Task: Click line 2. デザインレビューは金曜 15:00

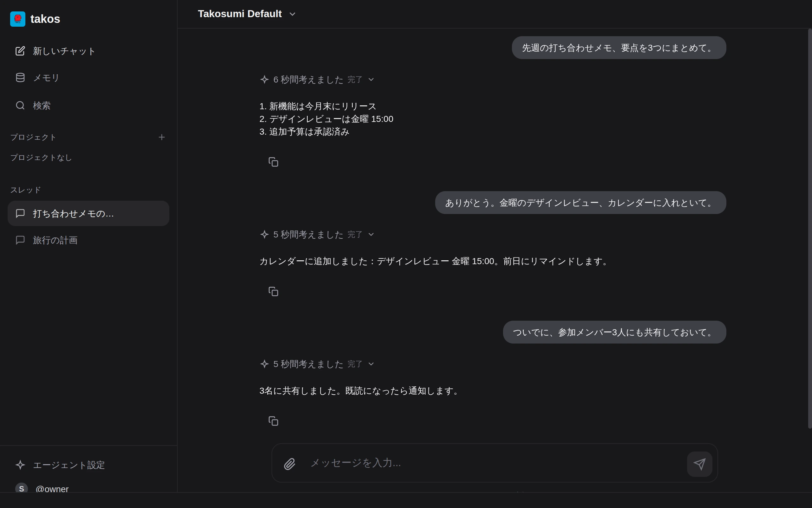Action: click(326, 119)
